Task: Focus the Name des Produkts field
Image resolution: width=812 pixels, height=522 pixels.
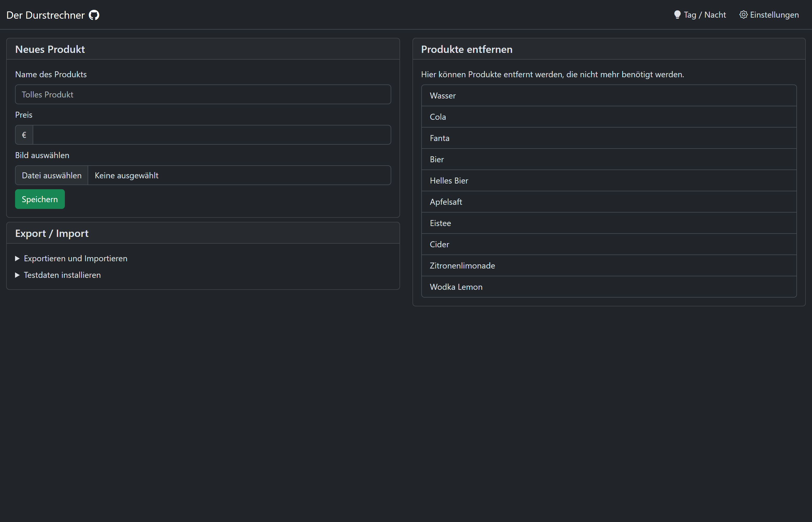Action: click(203, 95)
